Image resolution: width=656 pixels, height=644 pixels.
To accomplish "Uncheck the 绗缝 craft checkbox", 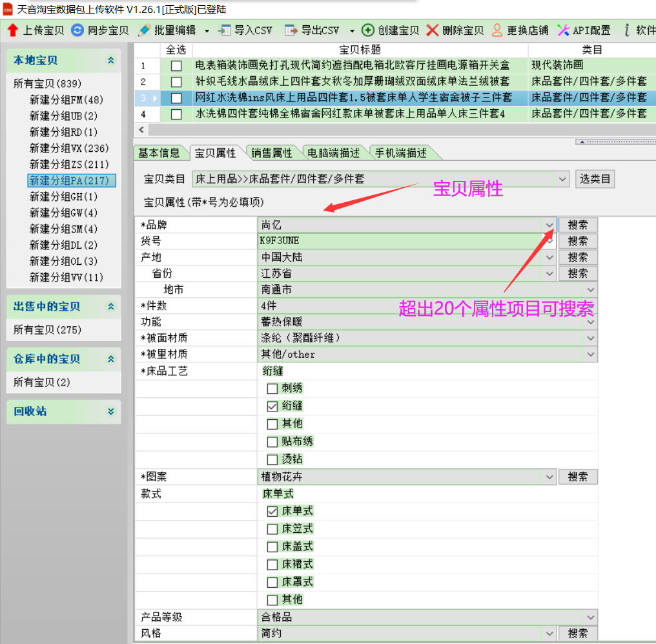I will pyautogui.click(x=272, y=406).
